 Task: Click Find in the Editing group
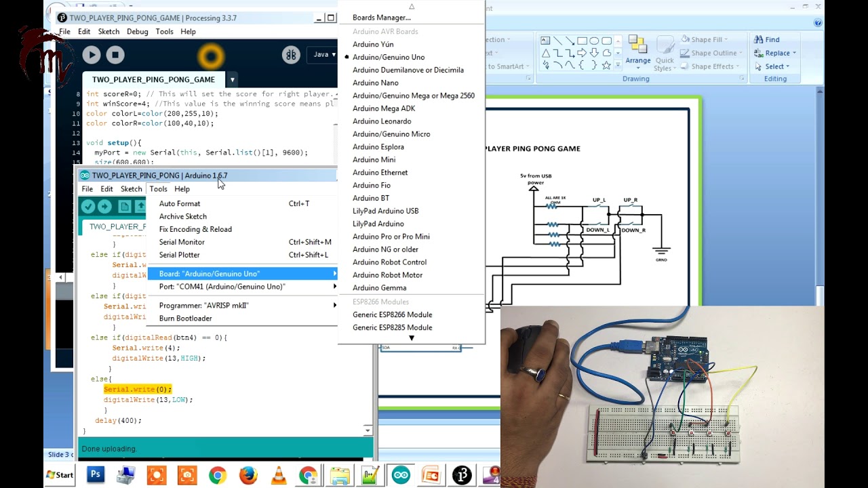point(766,39)
